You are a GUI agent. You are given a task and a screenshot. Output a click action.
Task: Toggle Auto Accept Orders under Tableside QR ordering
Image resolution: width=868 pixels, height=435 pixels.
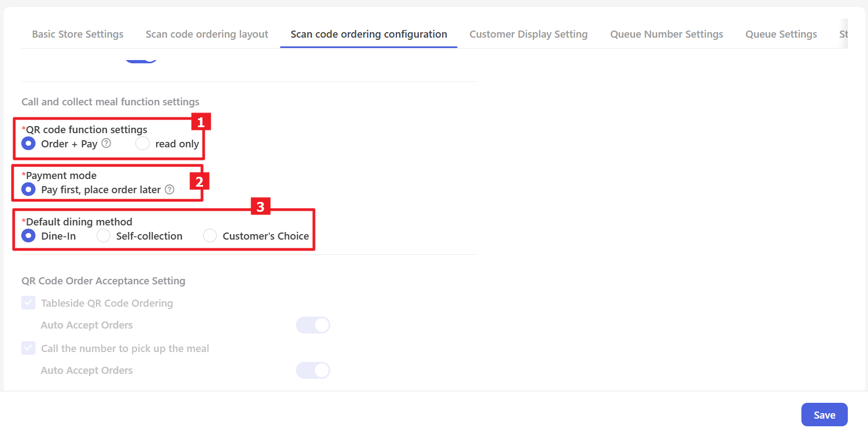(313, 325)
